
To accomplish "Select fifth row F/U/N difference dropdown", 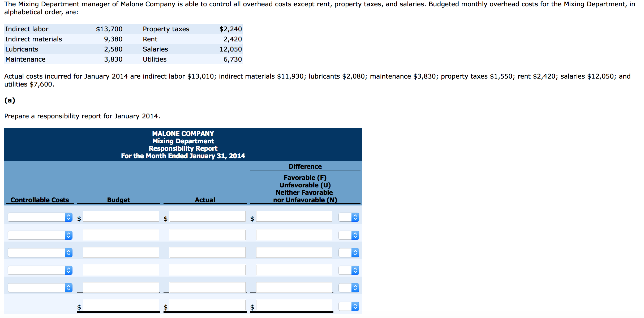I will click(349, 287).
